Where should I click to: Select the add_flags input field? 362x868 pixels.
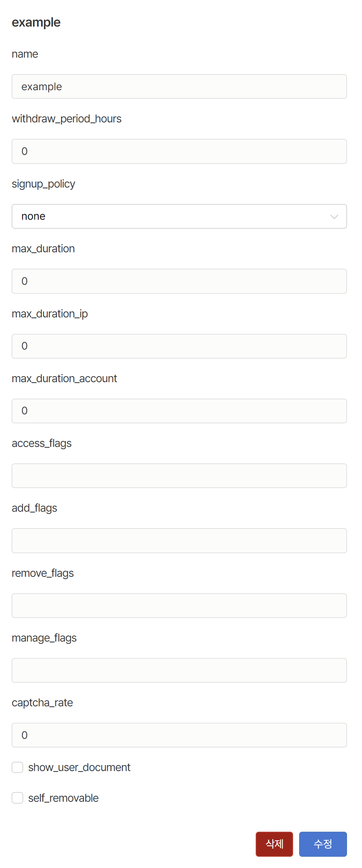click(179, 540)
